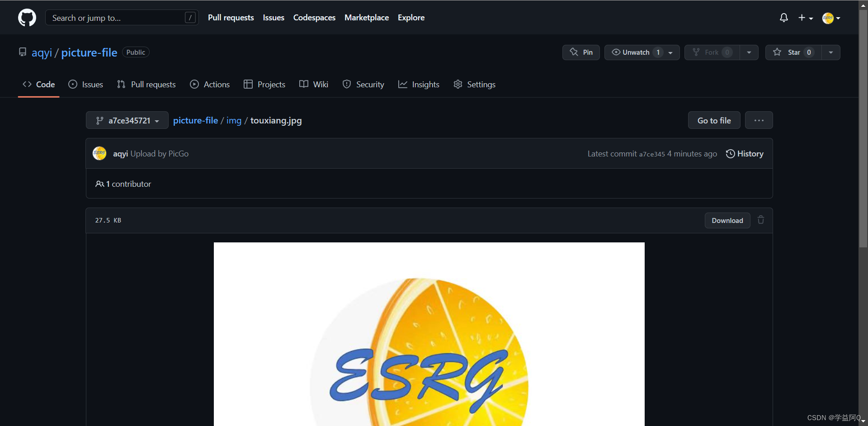Viewport: 868px width, 426px height.
Task: Open commit hash a7ce345
Action: (652, 154)
